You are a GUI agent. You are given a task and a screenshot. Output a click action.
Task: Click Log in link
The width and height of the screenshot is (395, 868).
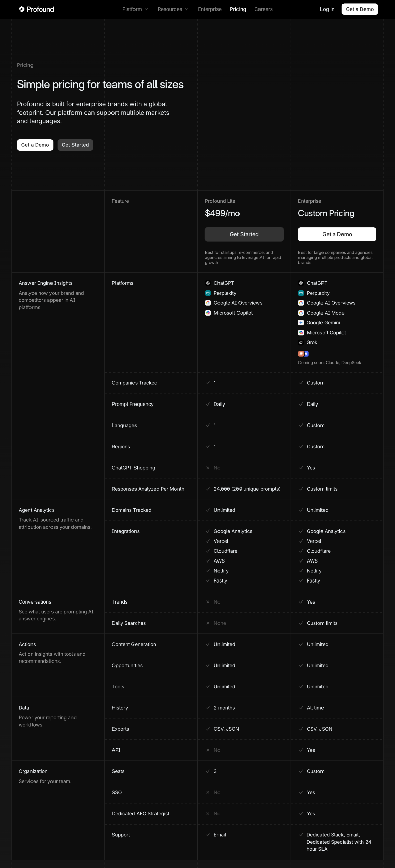[327, 9]
